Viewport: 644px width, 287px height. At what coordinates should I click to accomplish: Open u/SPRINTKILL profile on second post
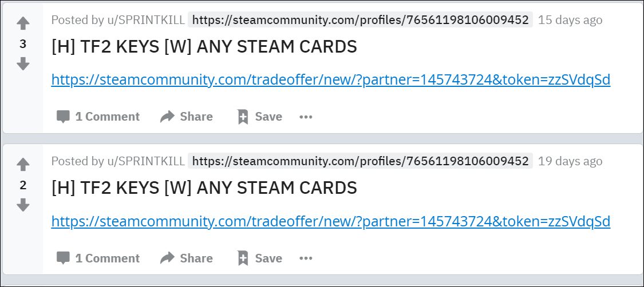145,161
